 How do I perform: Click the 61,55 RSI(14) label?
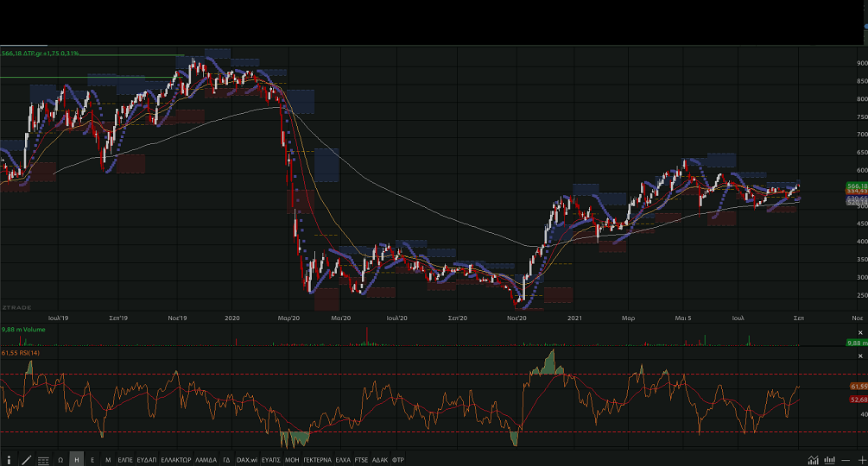22,353
